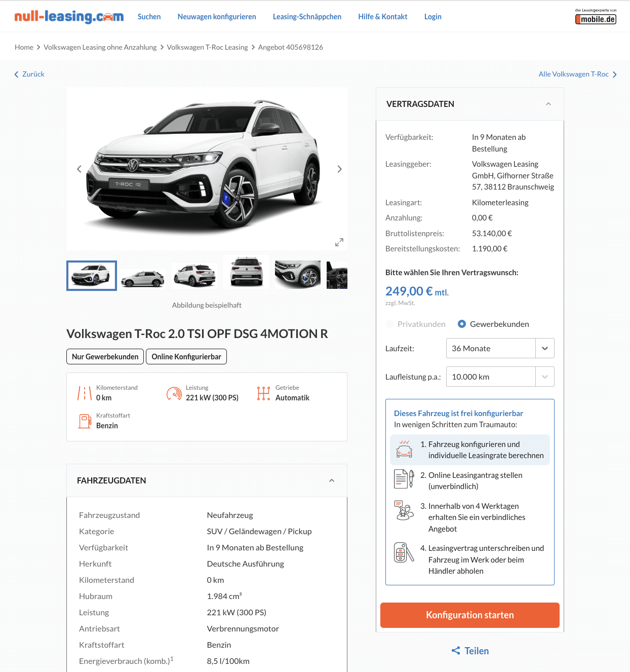Select Gewerbekunden radio button
The width and height of the screenshot is (630, 672).
tap(462, 324)
